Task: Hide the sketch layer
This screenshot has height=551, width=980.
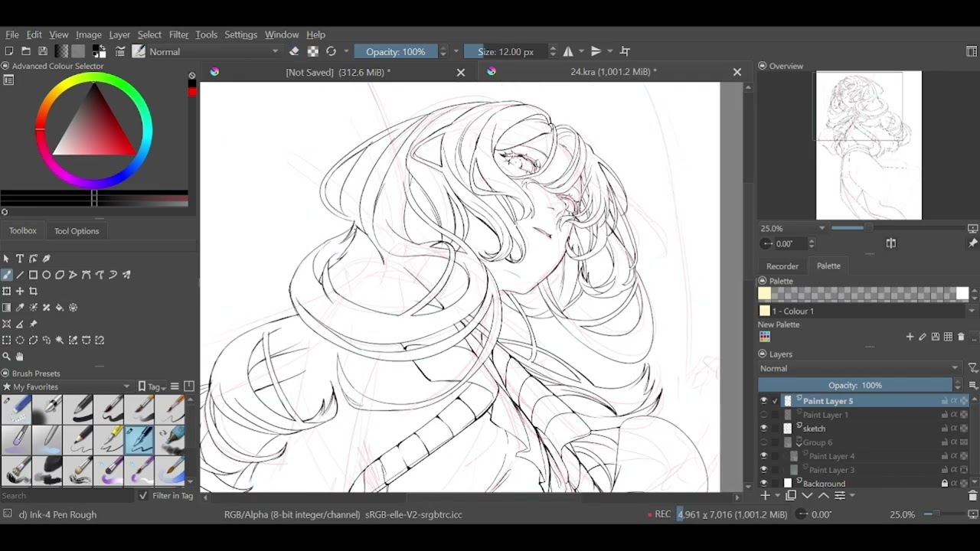Action: click(763, 429)
